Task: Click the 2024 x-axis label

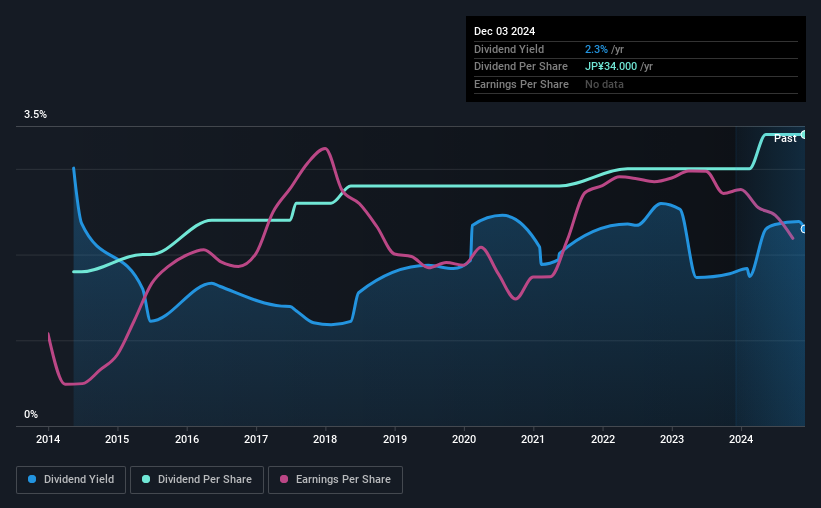Action: [x=741, y=439]
